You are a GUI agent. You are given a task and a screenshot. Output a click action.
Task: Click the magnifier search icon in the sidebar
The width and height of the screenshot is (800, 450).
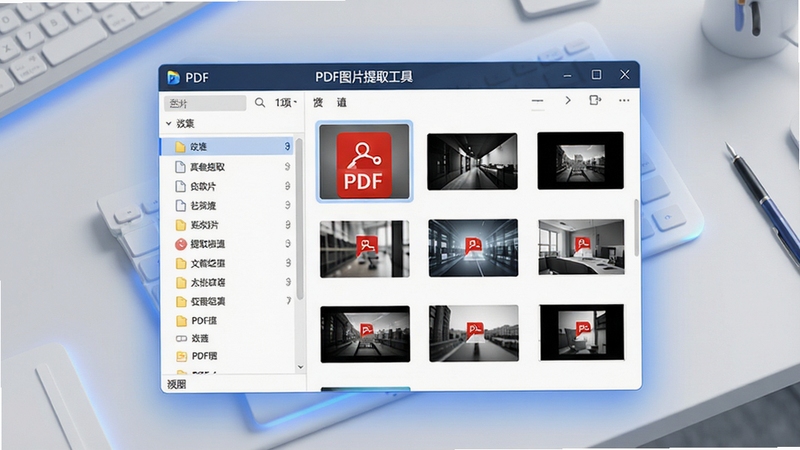[260, 103]
